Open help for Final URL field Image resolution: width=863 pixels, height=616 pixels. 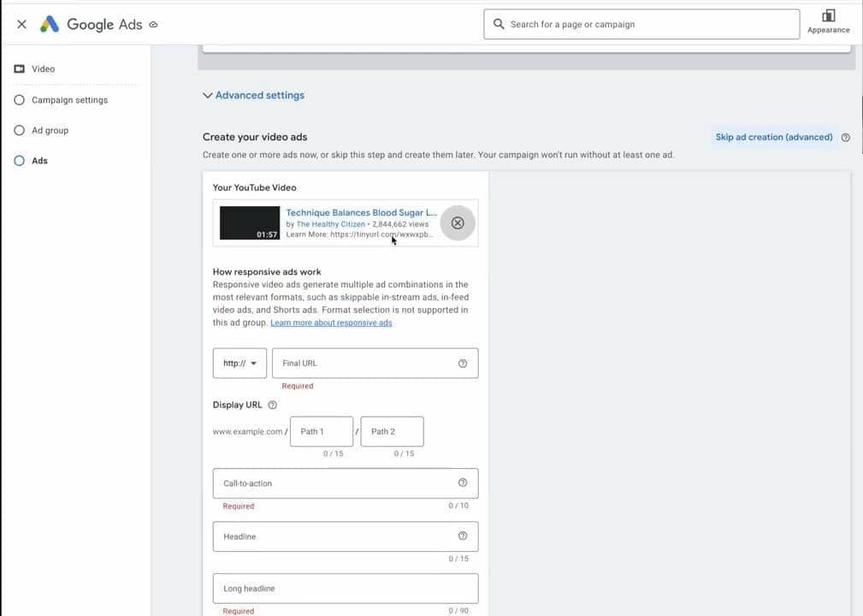463,363
